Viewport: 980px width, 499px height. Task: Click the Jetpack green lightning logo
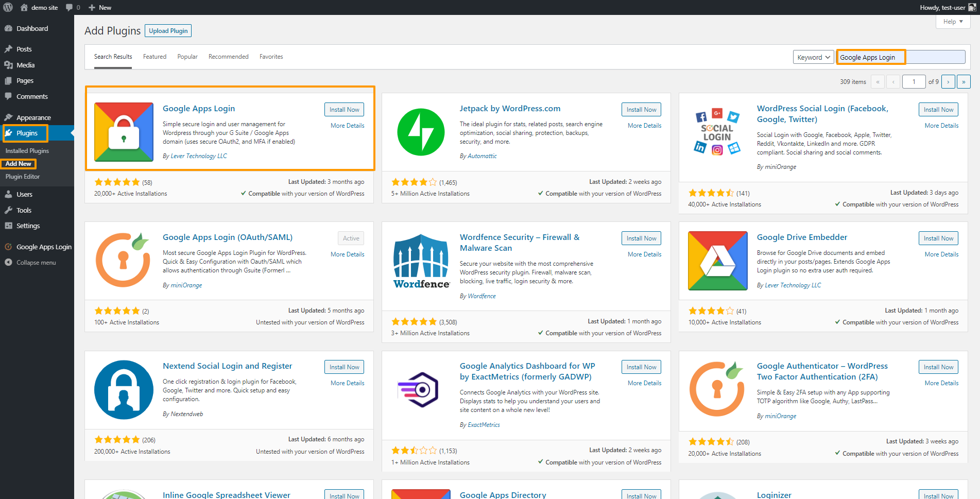(421, 132)
